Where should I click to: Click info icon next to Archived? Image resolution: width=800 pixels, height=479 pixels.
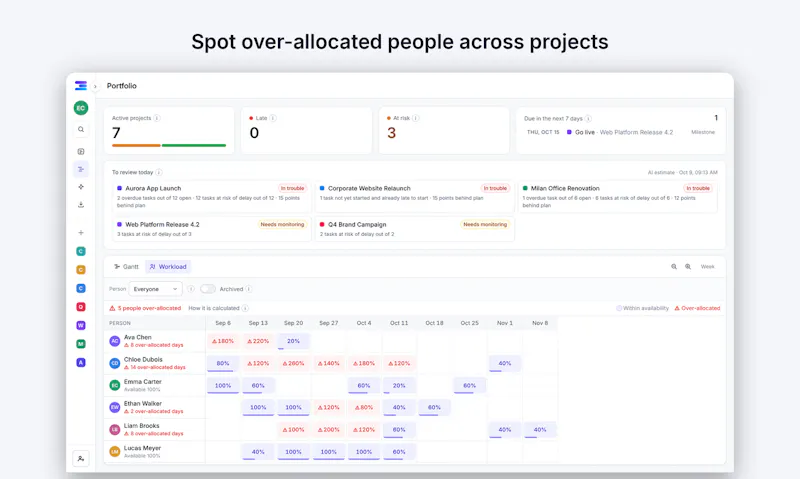pyautogui.click(x=249, y=289)
